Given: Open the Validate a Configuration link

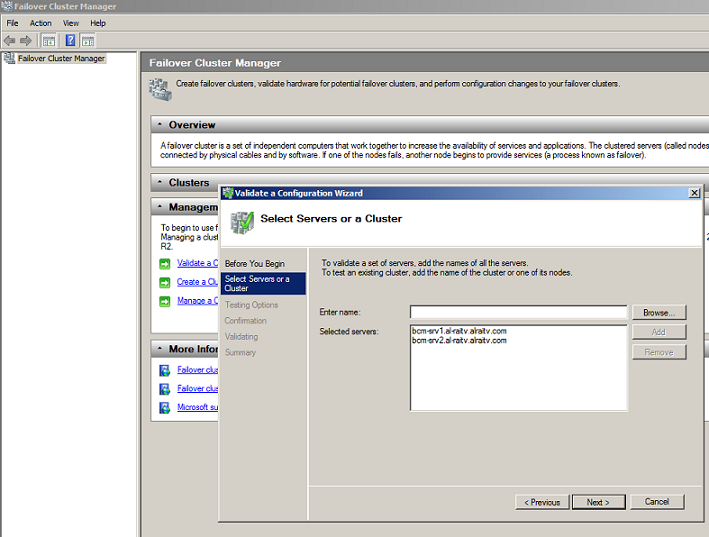Looking at the screenshot, I should [x=198, y=263].
